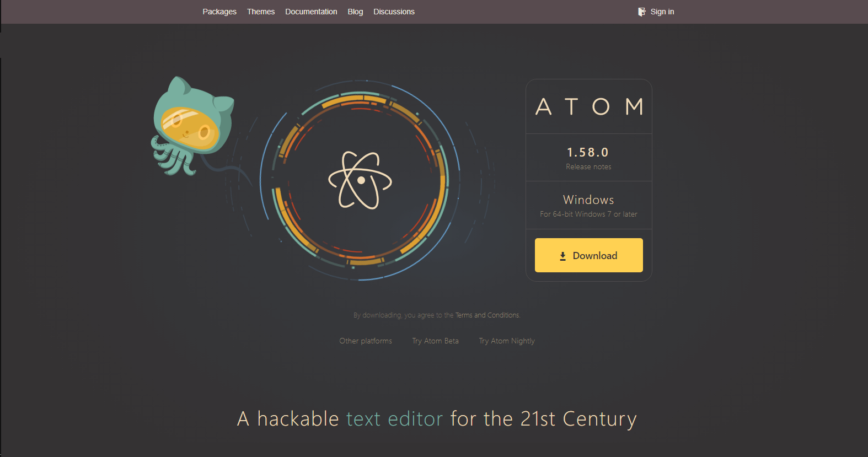This screenshot has height=457, width=868.
Task: Open Try Atom Beta link
Action: (x=435, y=341)
